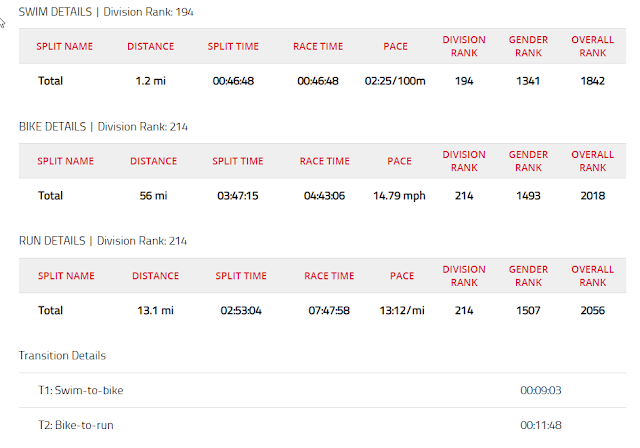Click run division rank 214 cell

click(464, 310)
